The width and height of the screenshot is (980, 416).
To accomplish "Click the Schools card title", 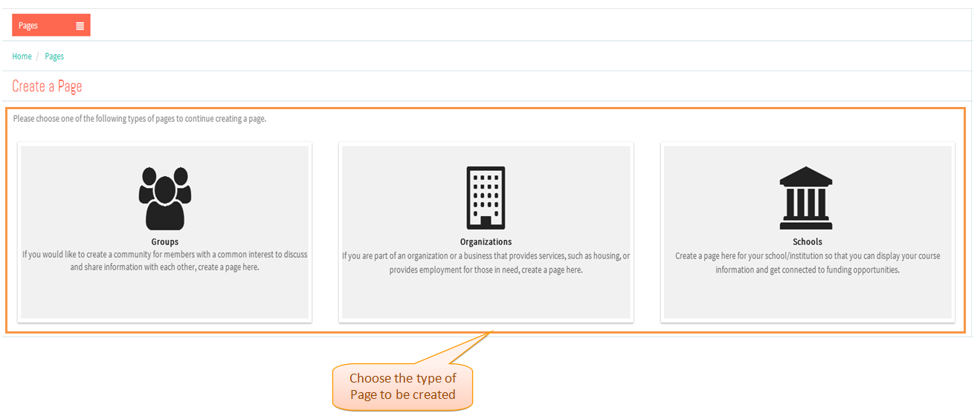I will click(807, 242).
